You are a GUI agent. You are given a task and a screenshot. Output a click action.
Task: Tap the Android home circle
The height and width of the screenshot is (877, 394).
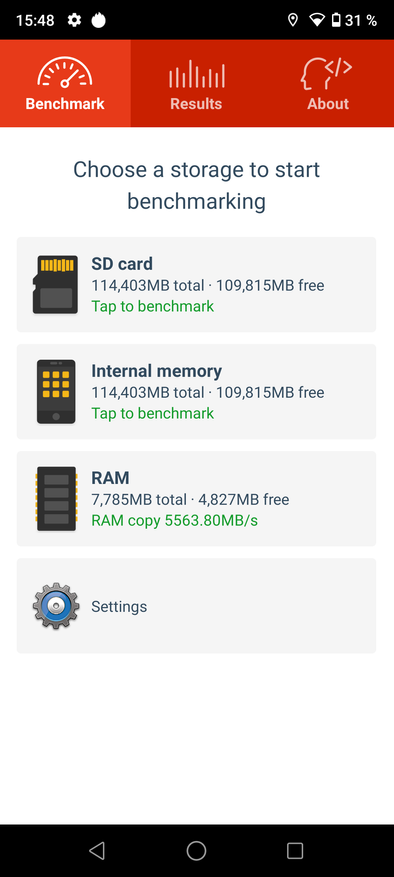196,851
